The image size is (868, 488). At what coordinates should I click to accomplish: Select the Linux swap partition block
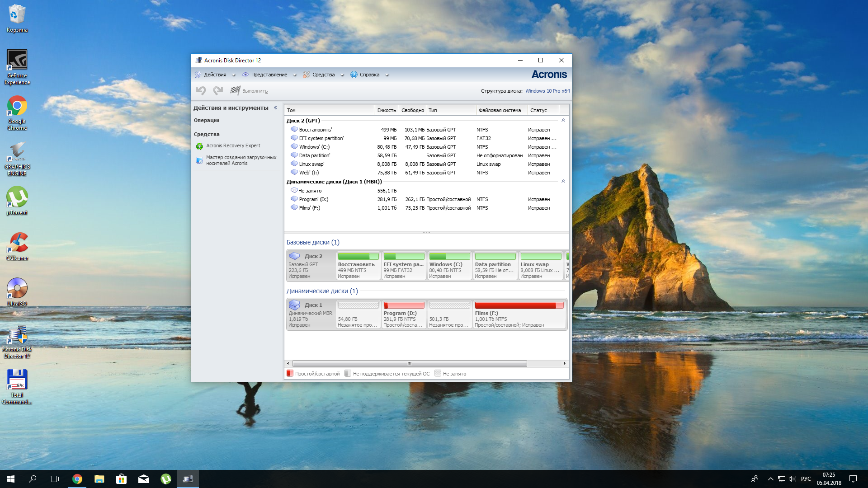pos(541,266)
